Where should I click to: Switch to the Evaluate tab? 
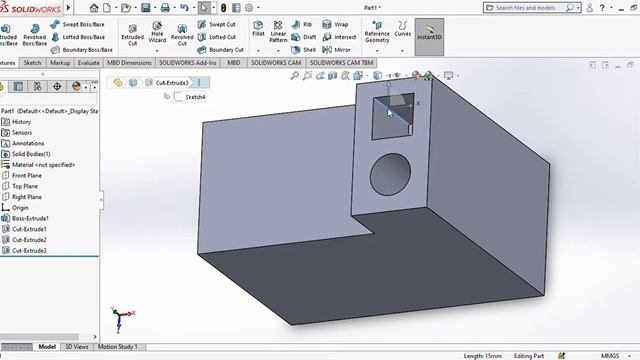pyautogui.click(x=89, y=63)
